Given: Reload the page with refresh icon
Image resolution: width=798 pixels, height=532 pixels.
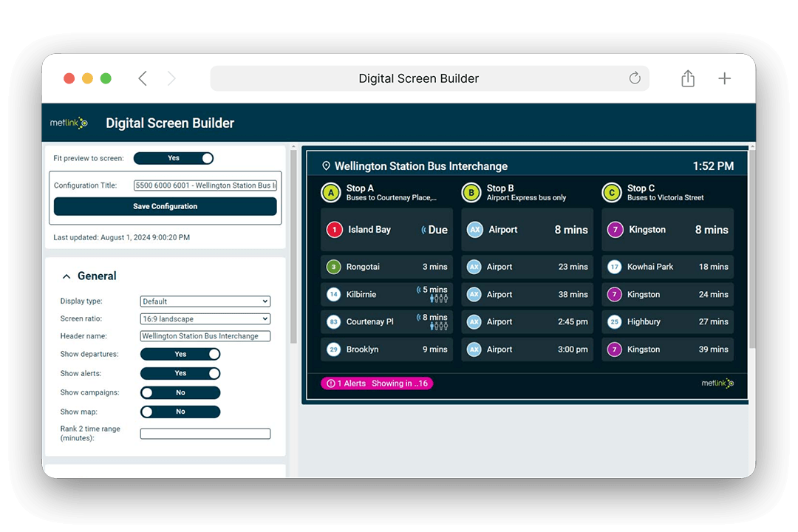Looking at the screenshot, I should point(634,78).
